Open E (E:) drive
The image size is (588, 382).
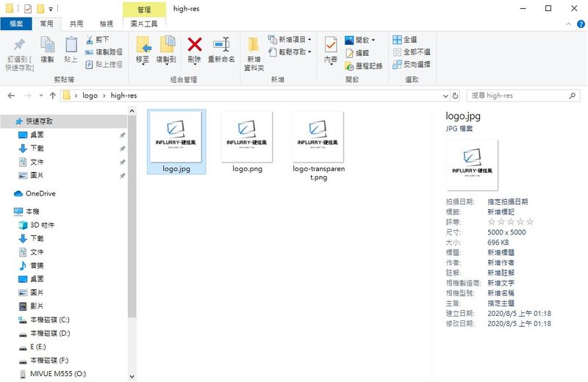tap(32, 347)
